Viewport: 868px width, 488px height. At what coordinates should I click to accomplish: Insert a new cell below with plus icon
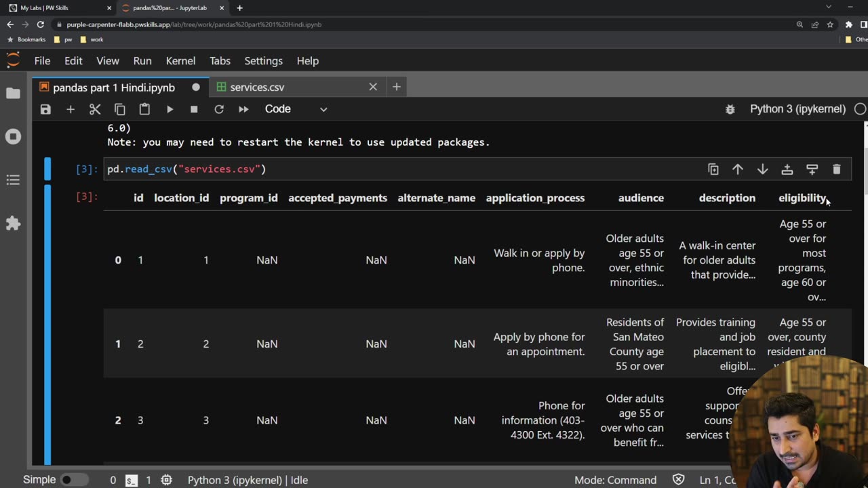[x=70, y=109]
